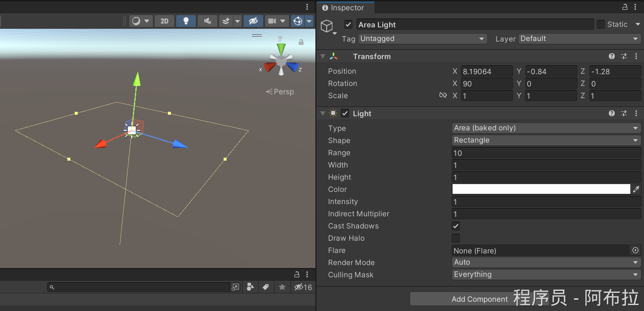Click the Add Component button
The image size is (644, 311).
point(479,299)
